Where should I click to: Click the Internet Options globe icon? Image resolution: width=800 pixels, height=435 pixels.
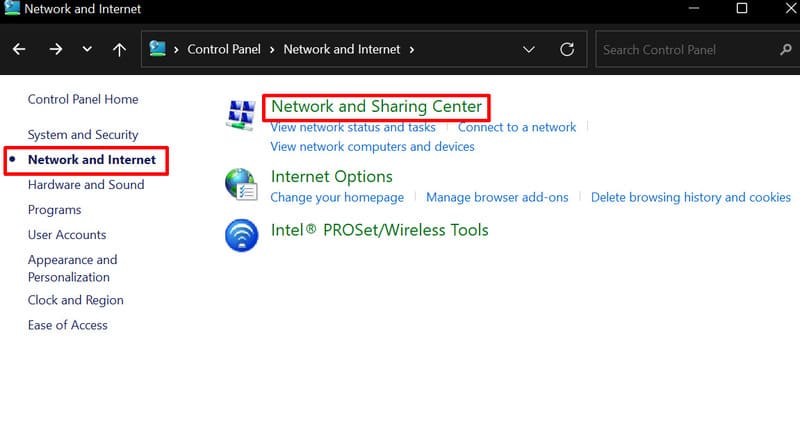pyautogui.click(x=241, y=184)
